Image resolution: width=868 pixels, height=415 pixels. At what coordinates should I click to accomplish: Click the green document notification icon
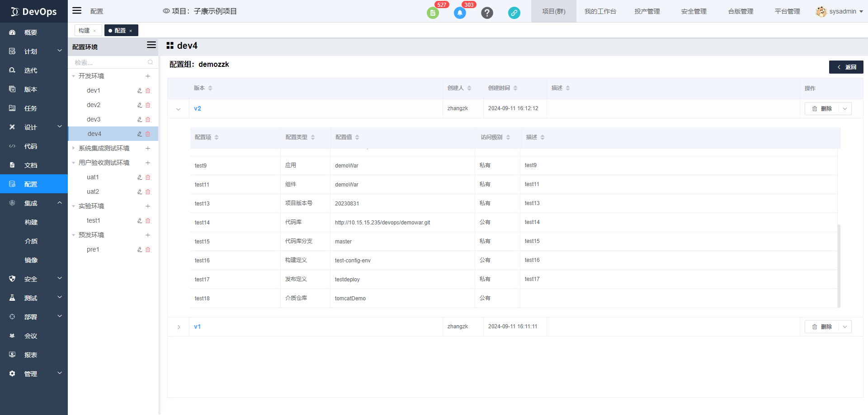(433, 13)
